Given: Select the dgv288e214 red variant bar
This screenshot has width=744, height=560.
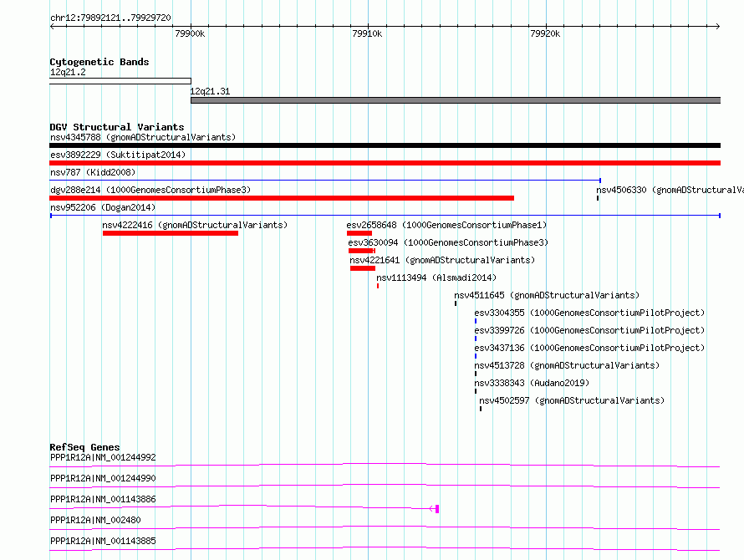Looking at the screenshot, I should tap(282, 198).
